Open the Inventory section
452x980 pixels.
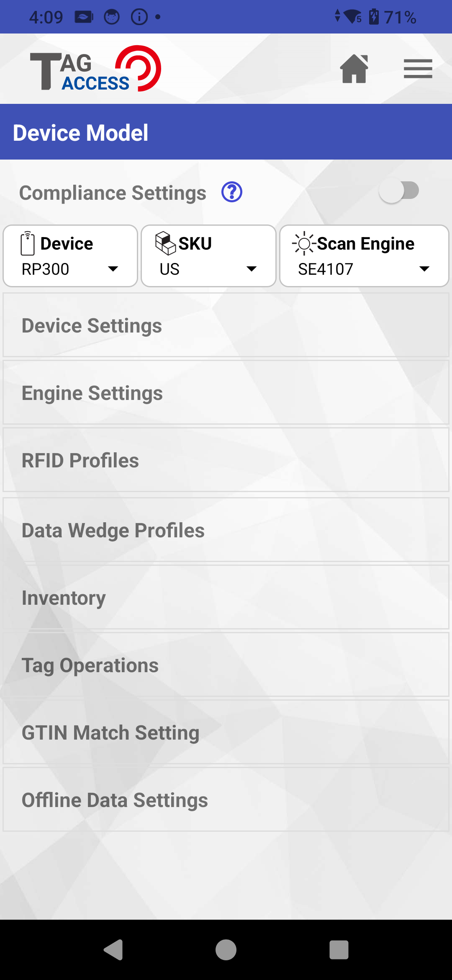[x=226, y=598]
